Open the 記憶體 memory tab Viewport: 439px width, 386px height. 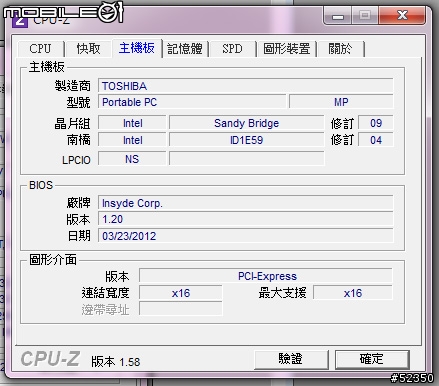(x=185, y=49)
